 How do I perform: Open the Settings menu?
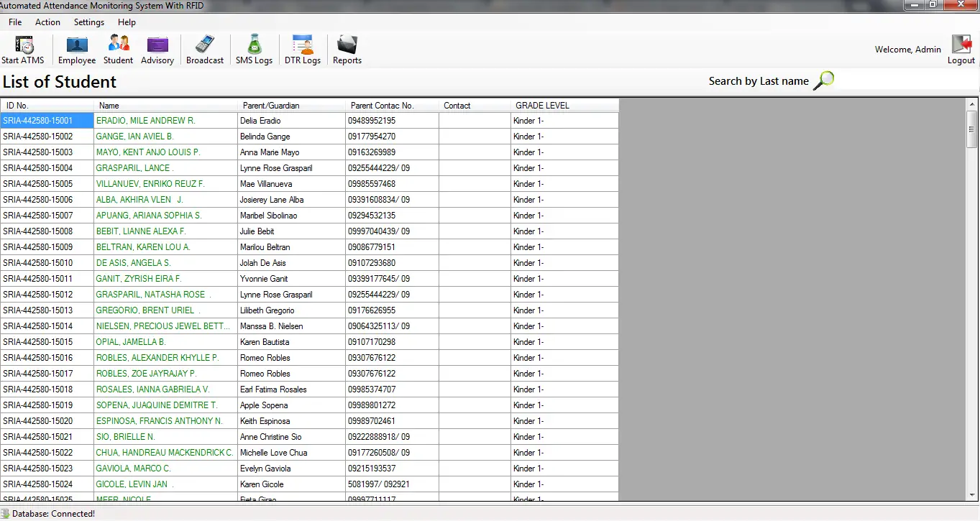[x=88, y=22]
